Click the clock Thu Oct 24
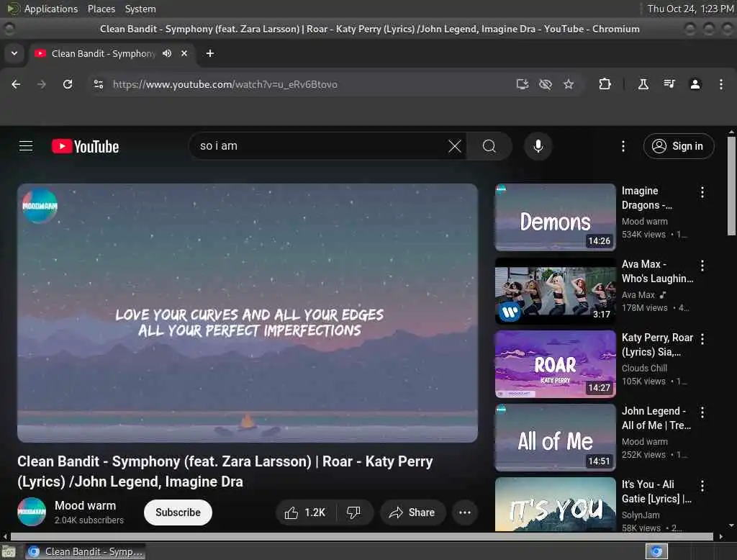This screenshot has height=560, width=737. point(690,9)
